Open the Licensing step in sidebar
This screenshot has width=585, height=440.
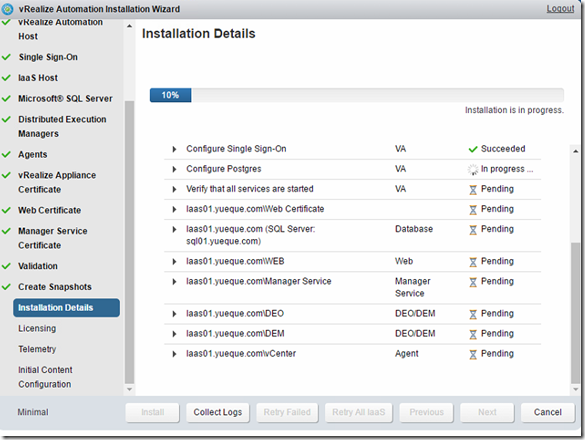point(37,328)
